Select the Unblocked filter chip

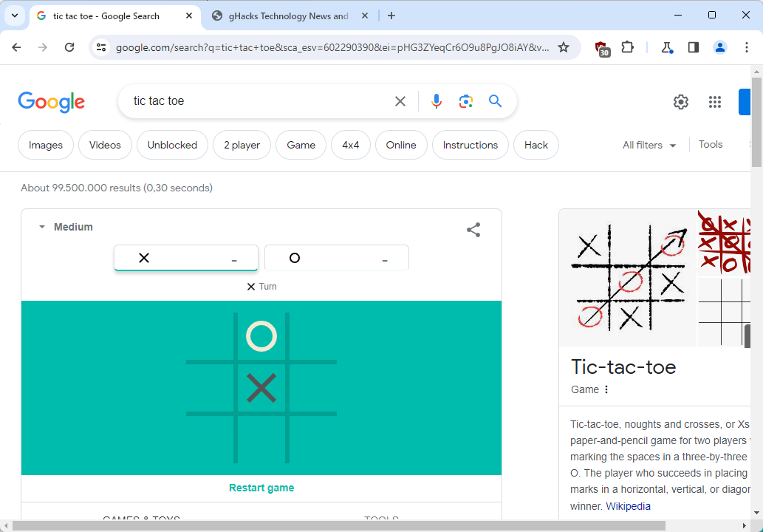(172, 145)
